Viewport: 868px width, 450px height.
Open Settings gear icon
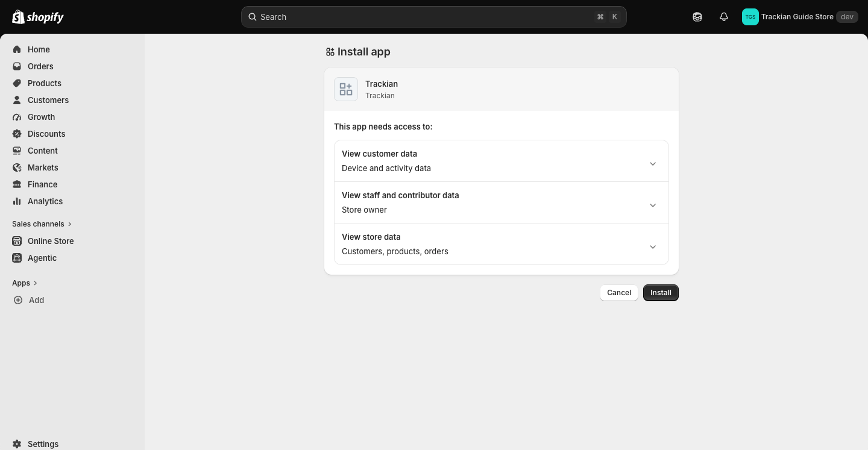pyautogui.click(x=17, y=444)
